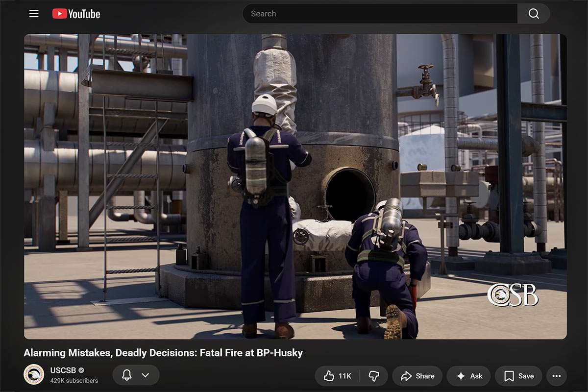Open the Ask AI button
588x392 pixels.
(x=469, y=376)
